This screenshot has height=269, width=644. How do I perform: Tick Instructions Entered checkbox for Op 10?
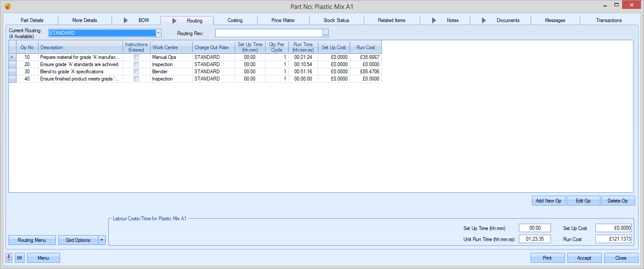[136, 57]
